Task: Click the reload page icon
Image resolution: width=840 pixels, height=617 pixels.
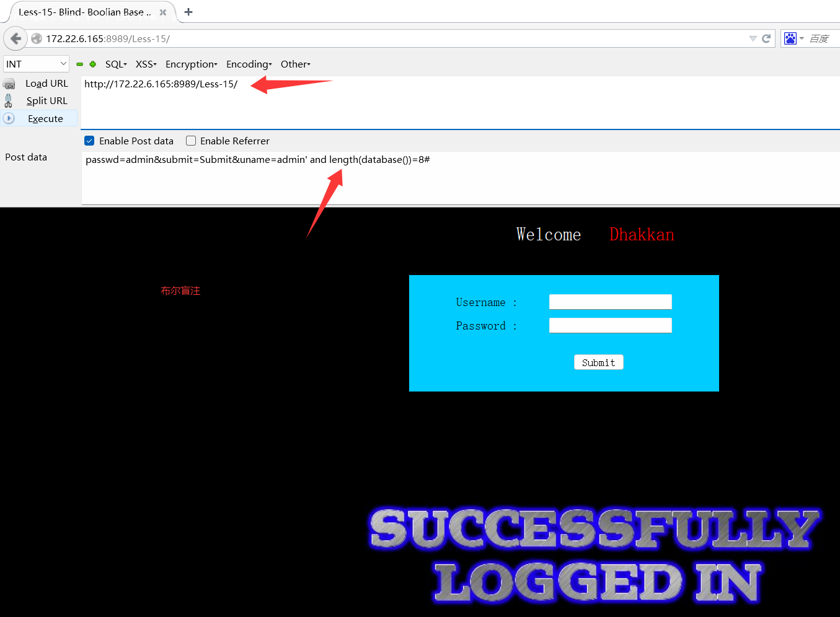Action: tap(766, 38)
